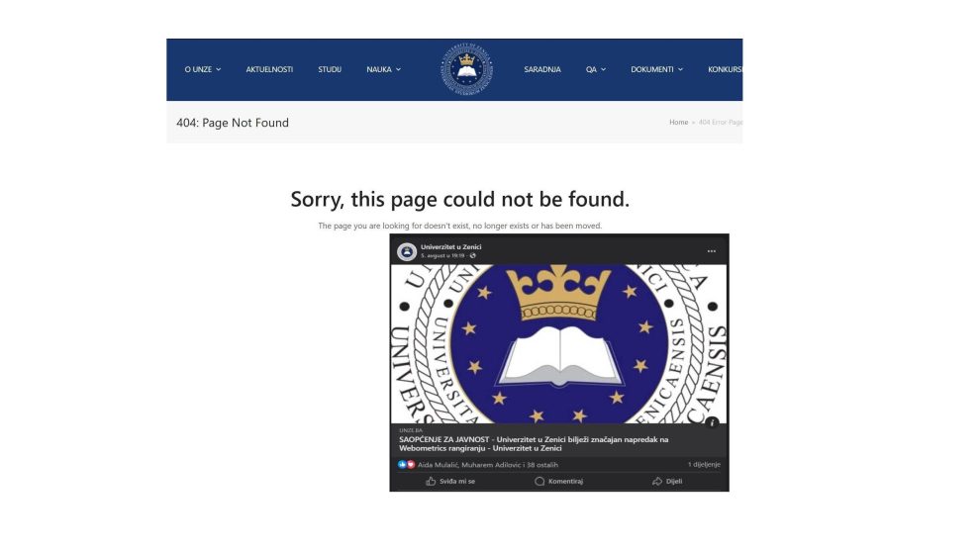Viewport: 980px width, 550px height.
Task: Click the Dijeli share arrow icon
Action: pos(657,482)
